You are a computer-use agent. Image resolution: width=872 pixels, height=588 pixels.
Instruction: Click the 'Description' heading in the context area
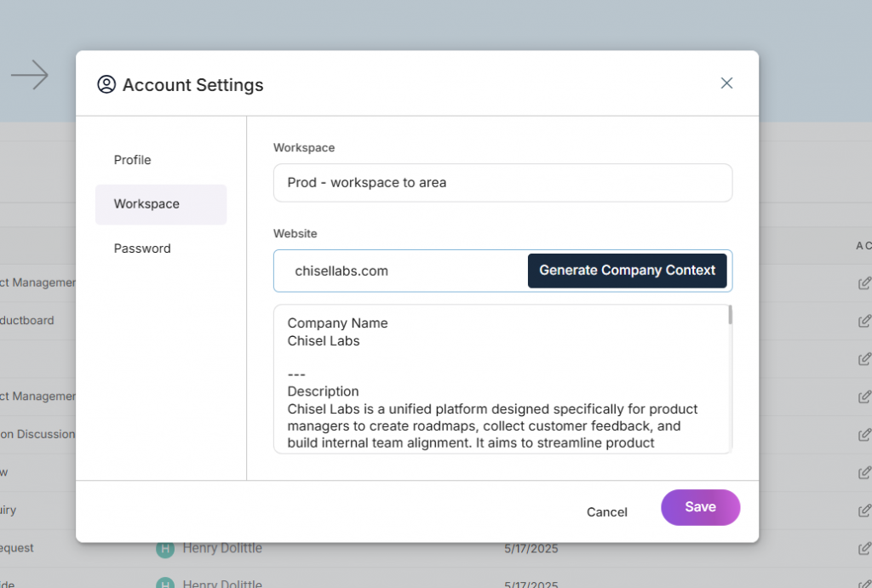323,391
